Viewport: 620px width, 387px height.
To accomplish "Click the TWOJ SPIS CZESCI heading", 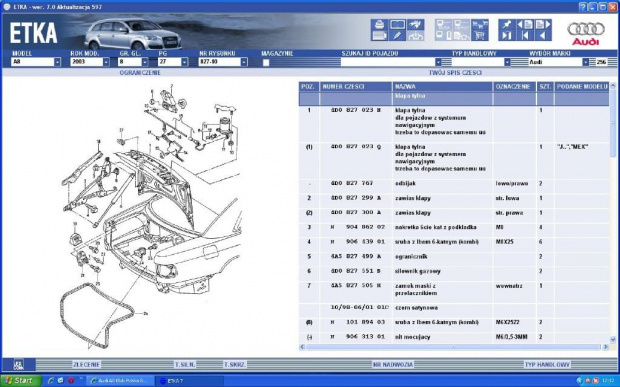I will (x=455, y=73).
